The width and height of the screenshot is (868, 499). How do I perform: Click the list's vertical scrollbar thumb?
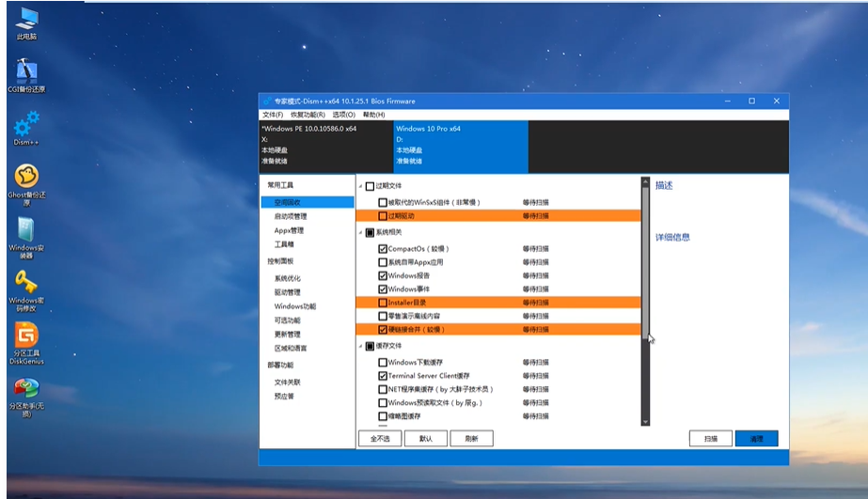[645, 261]
